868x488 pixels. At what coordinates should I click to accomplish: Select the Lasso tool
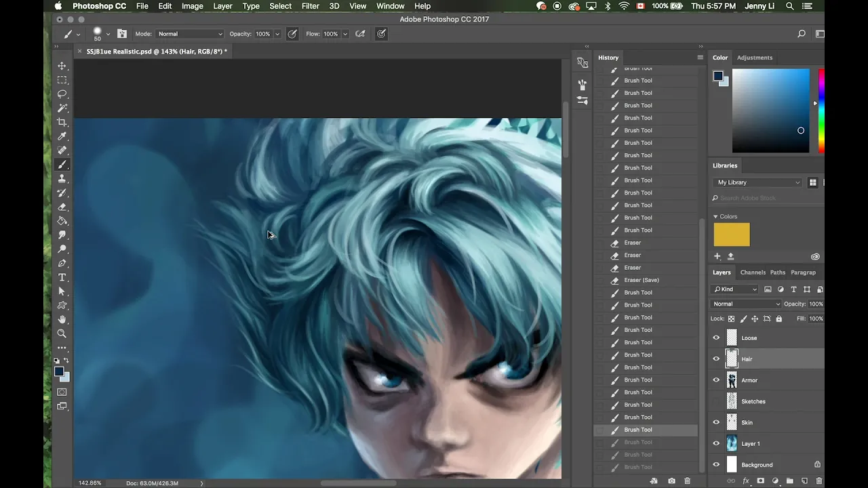click(x=62, y=94)
